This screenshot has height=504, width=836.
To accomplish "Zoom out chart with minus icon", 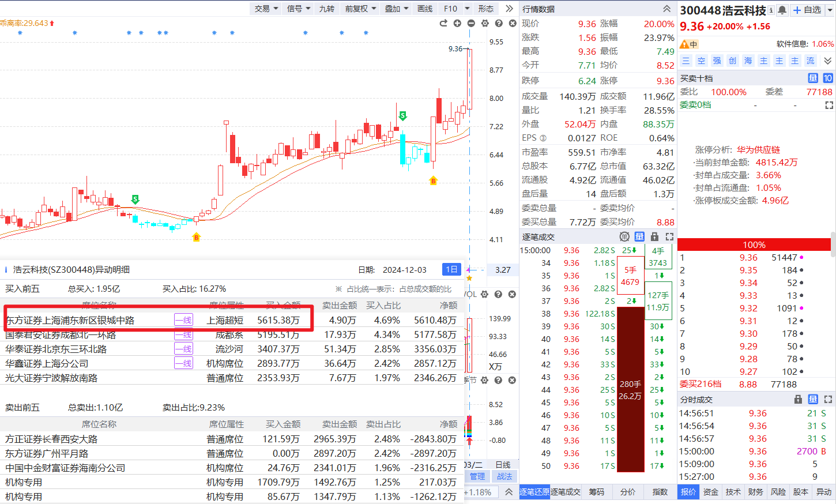I will (471, 23).
